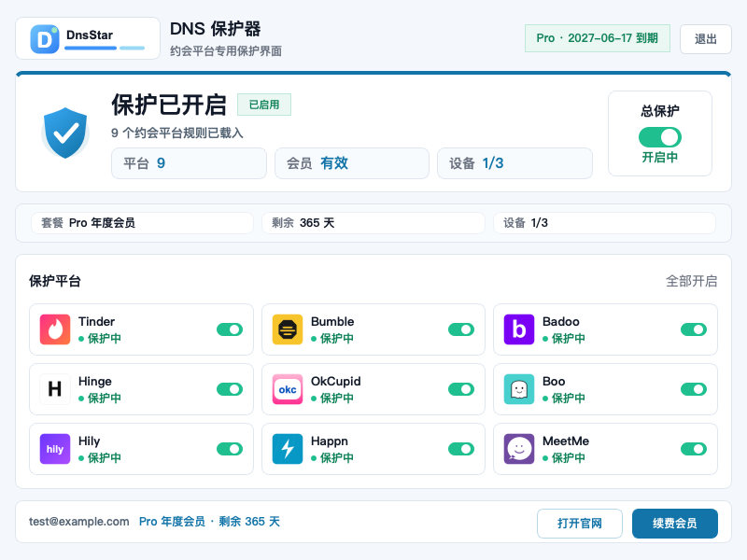
Task: Click the 开启中 status label
Action: click(660, 157)
